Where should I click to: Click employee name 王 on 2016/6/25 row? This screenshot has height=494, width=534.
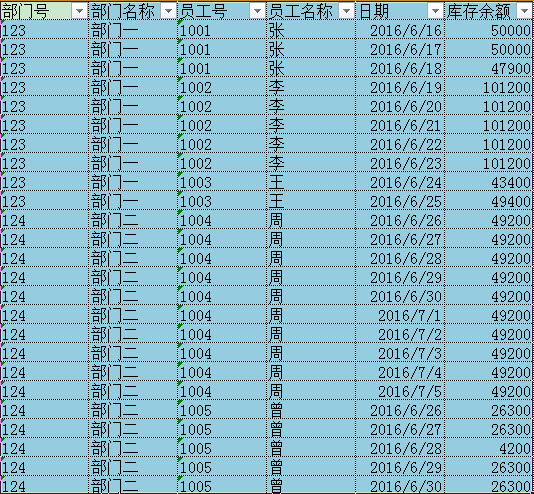tap(311, 201)
